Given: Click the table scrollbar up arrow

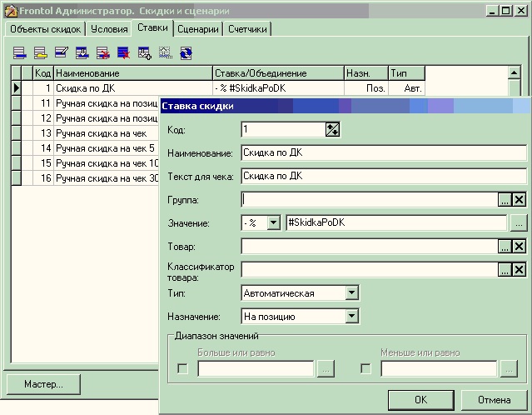Looking at the screenshot, I should (x=515, y=72).
